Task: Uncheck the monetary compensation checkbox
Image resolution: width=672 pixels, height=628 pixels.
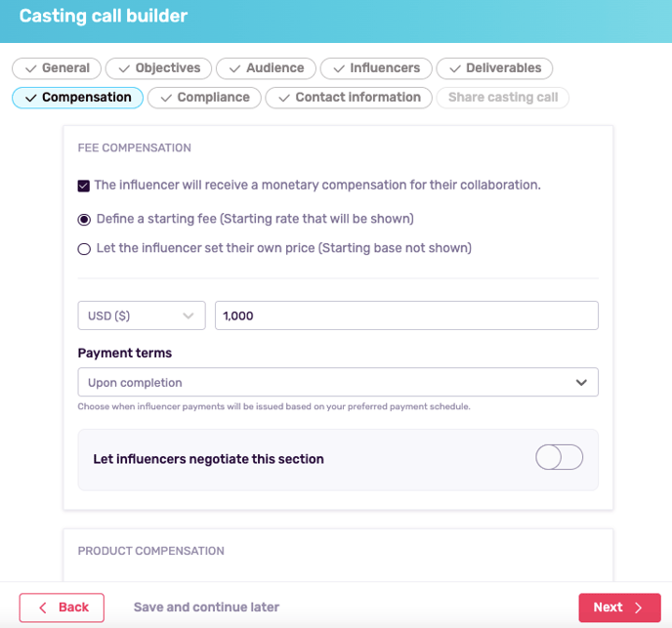Action: 84,186
